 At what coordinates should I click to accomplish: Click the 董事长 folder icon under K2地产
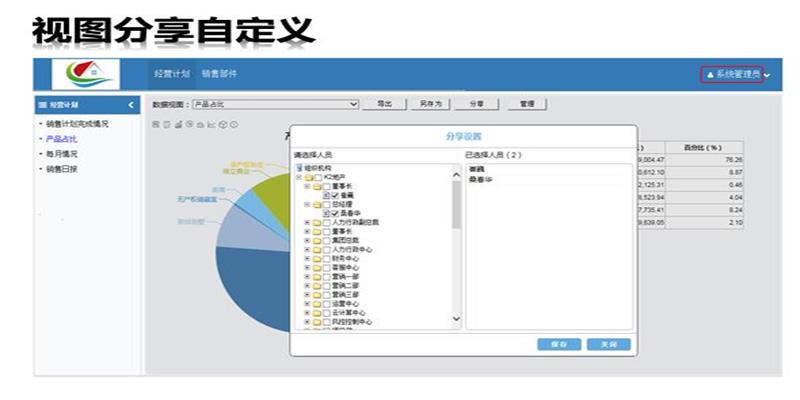click(x=315, y=186)
